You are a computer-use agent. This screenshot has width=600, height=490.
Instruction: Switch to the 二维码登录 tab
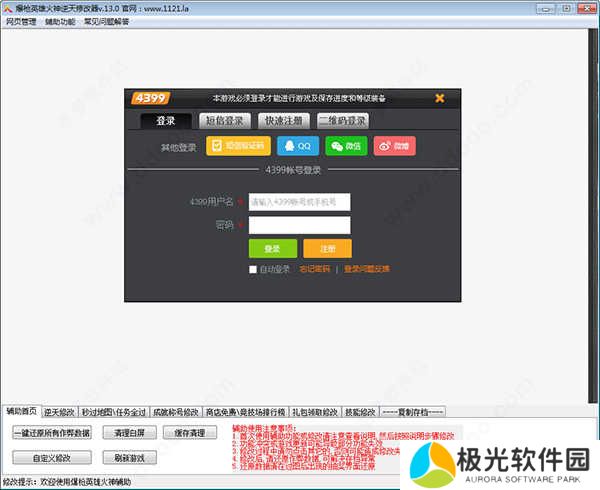coord(342,121)
